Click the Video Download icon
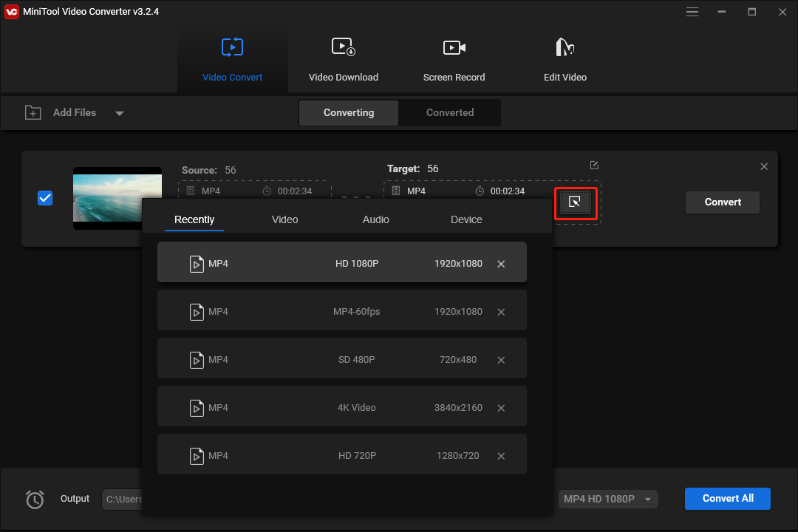Viewport: 798px width, 532px height. 344,47
